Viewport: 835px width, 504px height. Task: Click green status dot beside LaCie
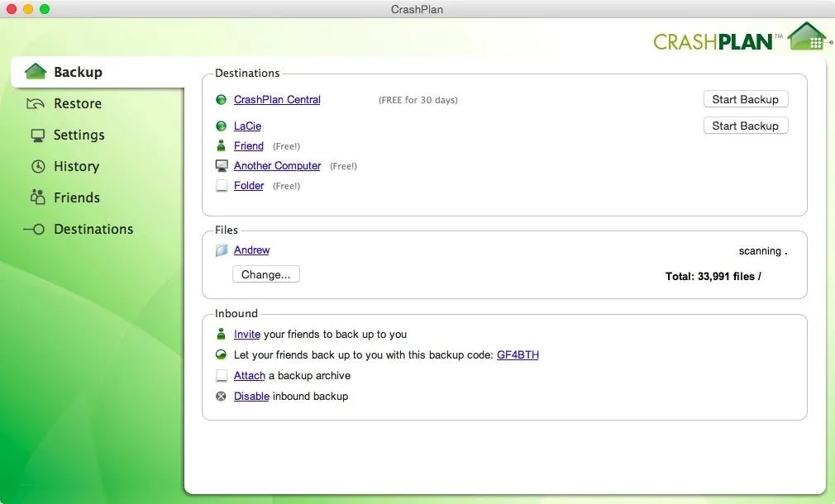[221, 126]
